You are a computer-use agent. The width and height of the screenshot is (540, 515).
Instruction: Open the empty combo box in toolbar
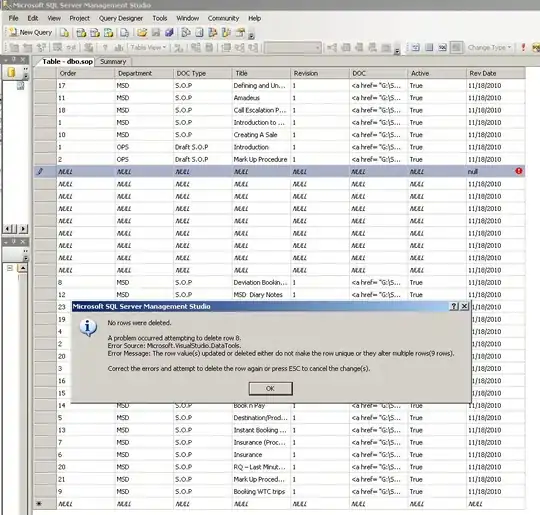[x=293, y=48]
